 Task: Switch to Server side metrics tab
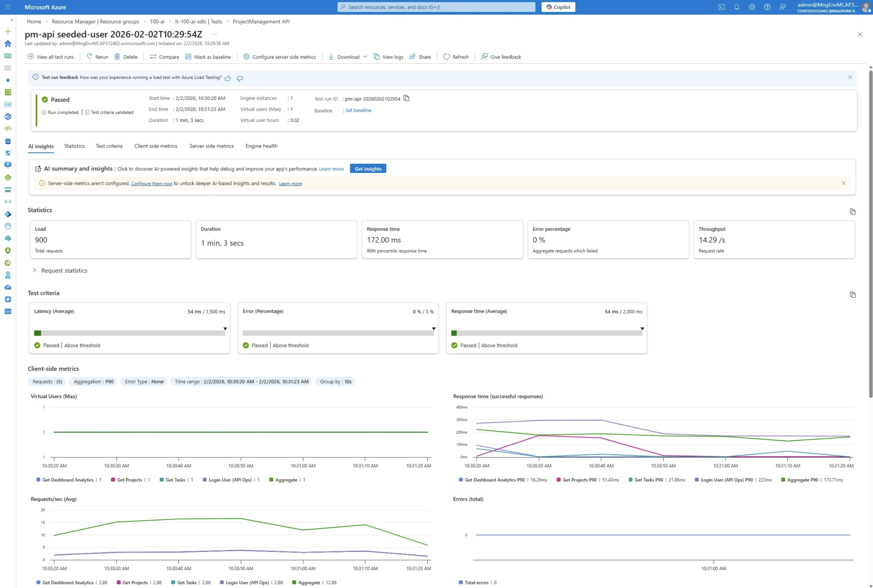tap(212, 146)
